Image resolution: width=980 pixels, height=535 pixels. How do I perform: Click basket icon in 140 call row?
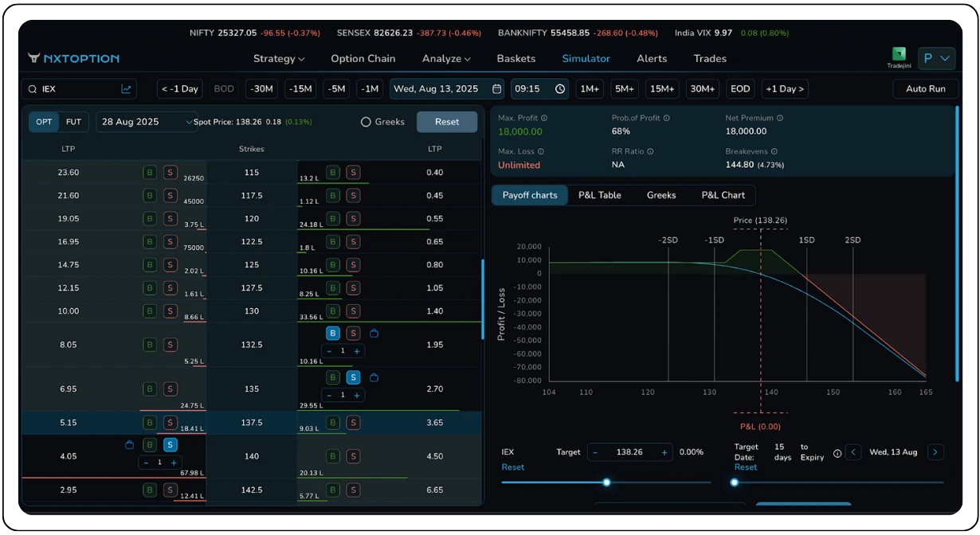tap(129, 445)
